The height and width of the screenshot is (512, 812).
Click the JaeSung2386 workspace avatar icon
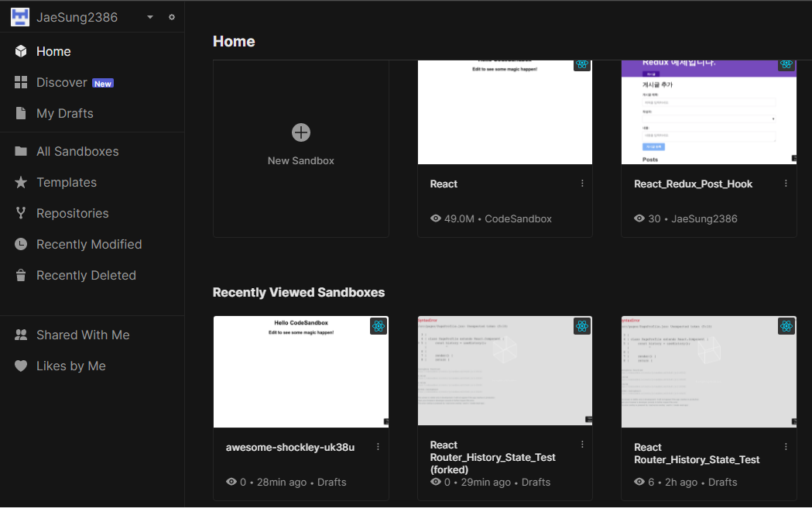pyautogui.click(x=20, y=17)
